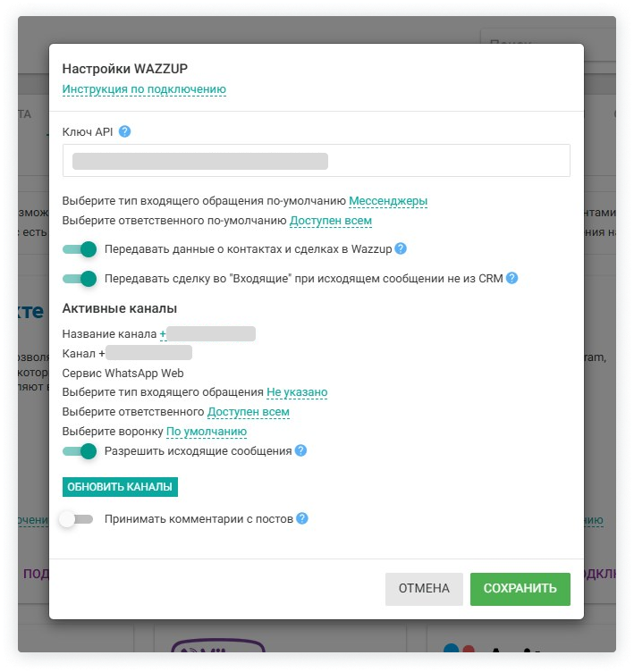Click help icon beside Принимать комментарии с постов
This screenshot has width=634, height=672.
point(302,518)
